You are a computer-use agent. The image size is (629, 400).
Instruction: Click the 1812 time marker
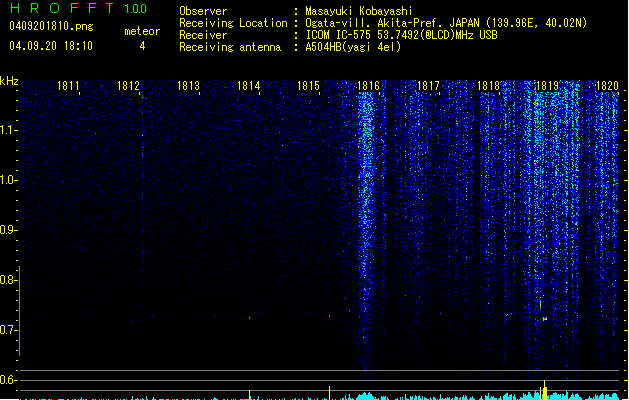[128, 86]
